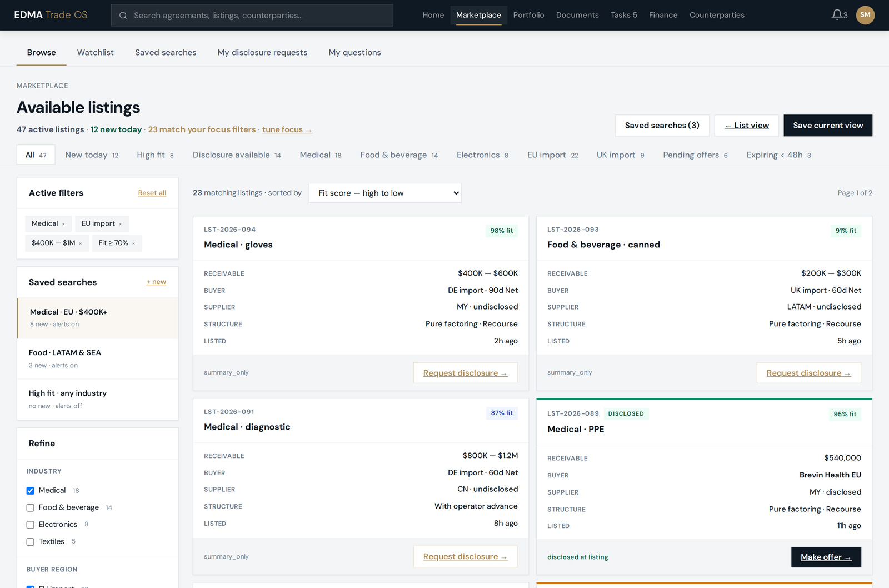Open the SM user avatar menu
889x588 pixels.
pos(865,15)
